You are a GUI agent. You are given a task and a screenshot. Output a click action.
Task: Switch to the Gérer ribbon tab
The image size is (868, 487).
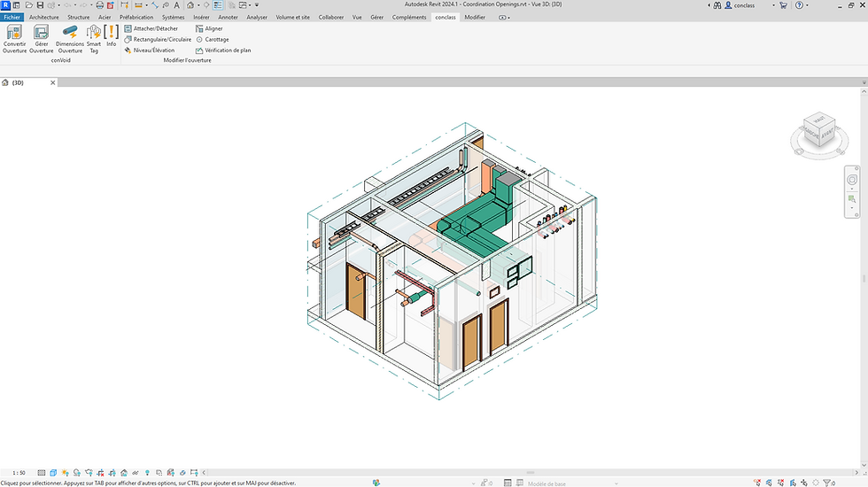pos(377,17)
